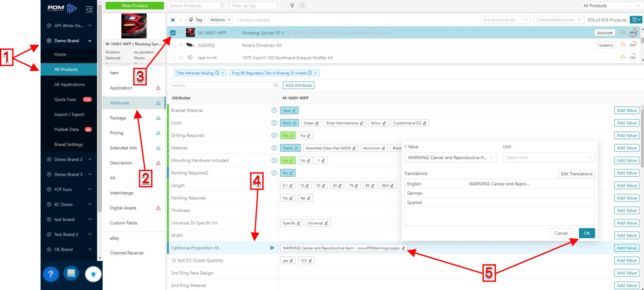Favorite the 5263952 product with its star
This screenshot has height=290, width=644.
pyautogui.click(x=181, y=45)
